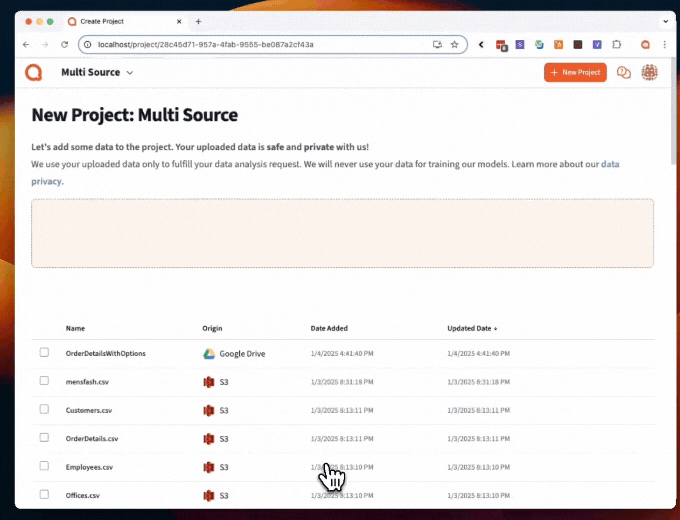Switch to the Create Project browser tab
This screenshot has width=680, height=520.
(x=120, y=21)
